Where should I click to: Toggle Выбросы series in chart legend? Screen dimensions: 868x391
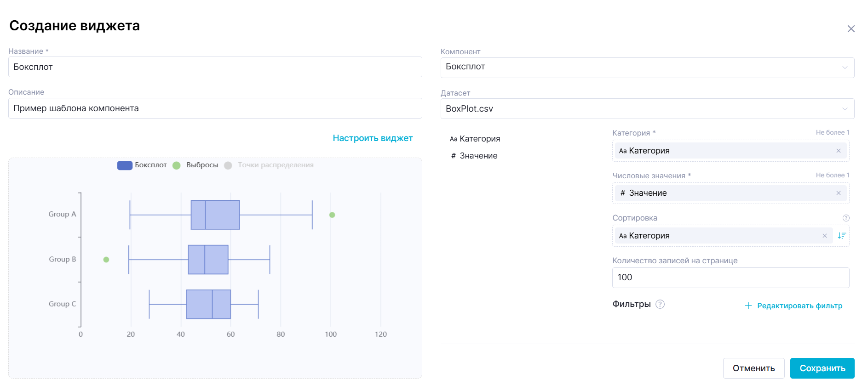point(195,165)
